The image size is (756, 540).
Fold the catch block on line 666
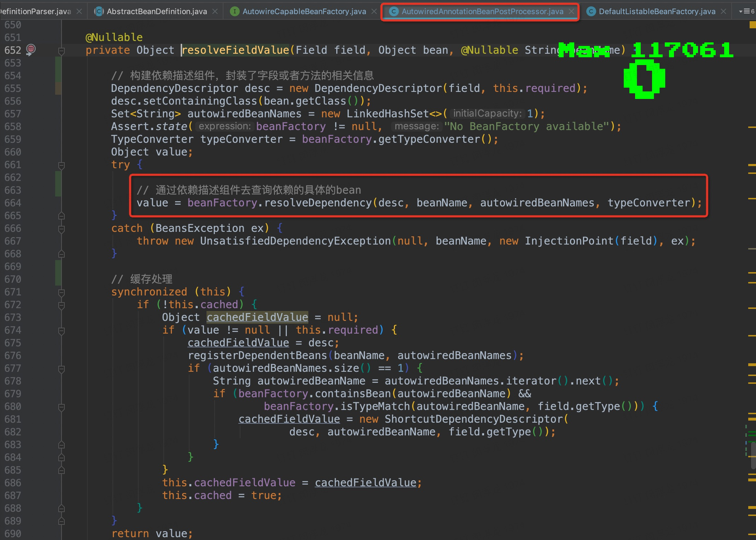click(x=61, y=229)
